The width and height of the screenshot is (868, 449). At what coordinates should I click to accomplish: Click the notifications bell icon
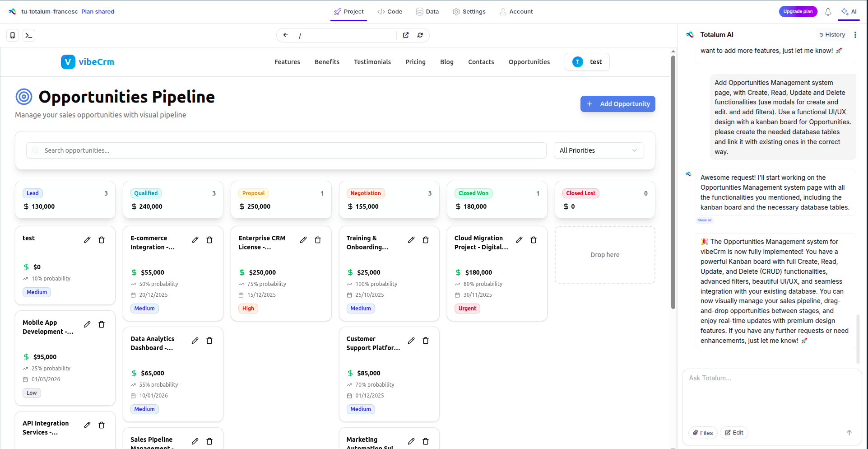pos(828,12)
